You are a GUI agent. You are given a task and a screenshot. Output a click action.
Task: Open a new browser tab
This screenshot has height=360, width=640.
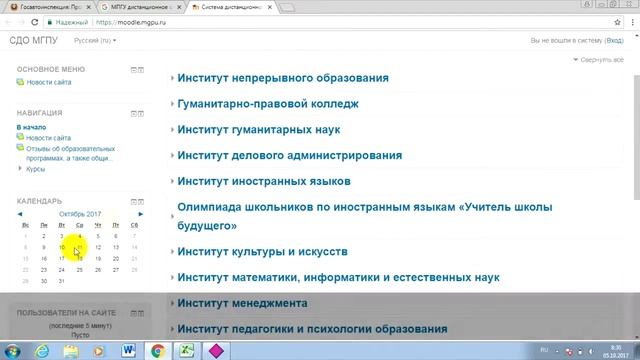point(287,7)
